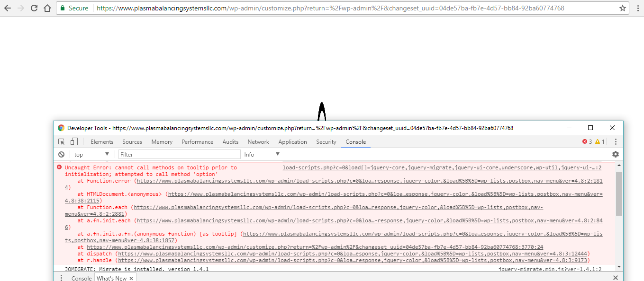The width and height of the screenshot is (644, 281).
Task: Switch to the Network tab
Action: click(258, 142)
